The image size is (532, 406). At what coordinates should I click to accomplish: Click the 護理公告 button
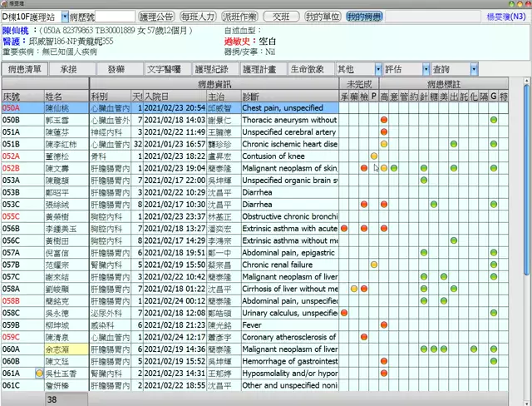[x=156, y=17]
